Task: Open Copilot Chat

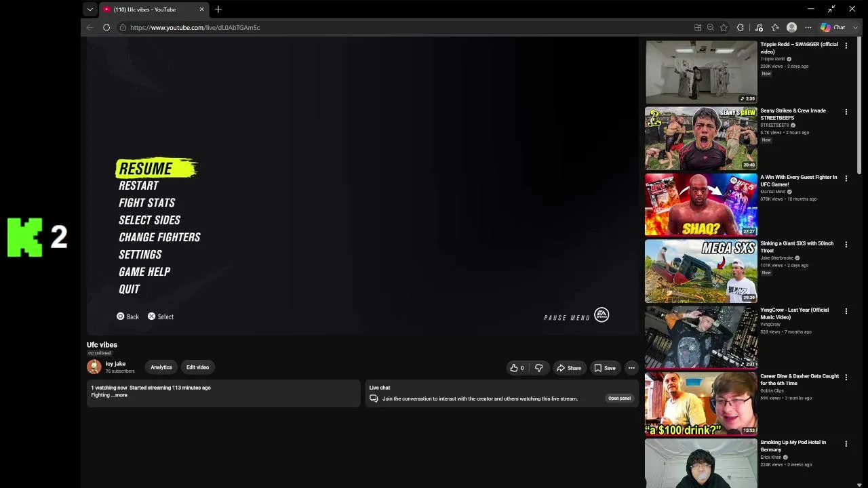Action: click(x=833, y=28)
